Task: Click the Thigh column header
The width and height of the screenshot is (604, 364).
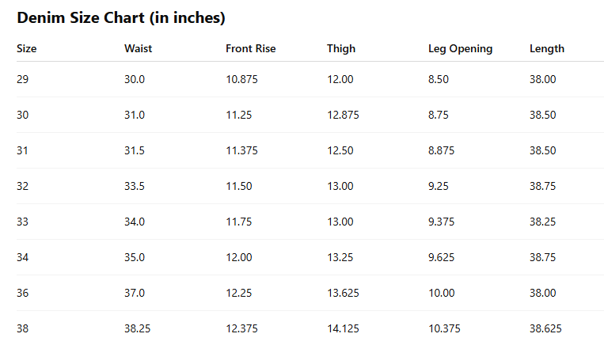Action: tap(341, 48)
